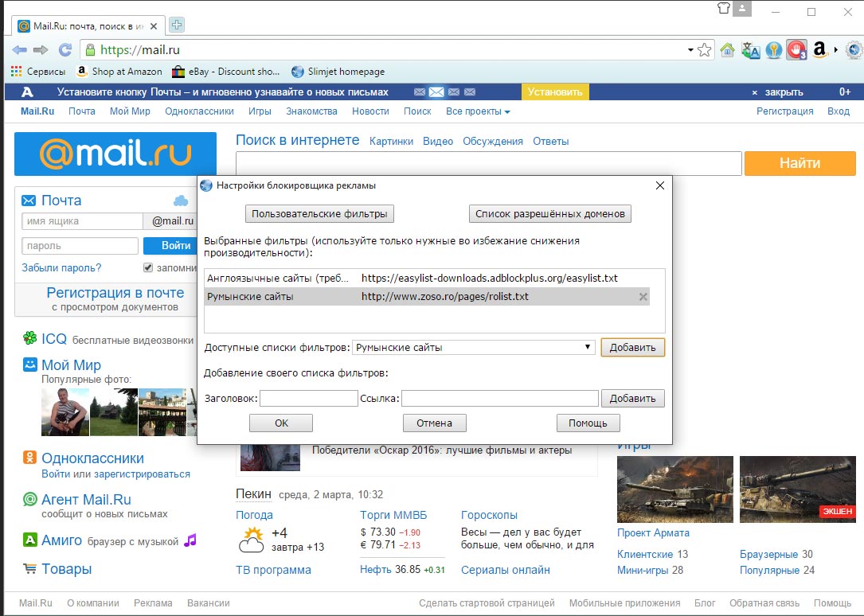Click the Заголовок input field
Image resolution: width=864 pixels, height=616 pixels.
coord(309,398)
